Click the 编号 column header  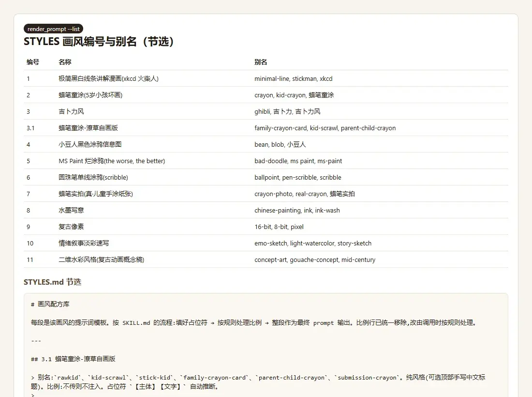click(x=33, y=62)
